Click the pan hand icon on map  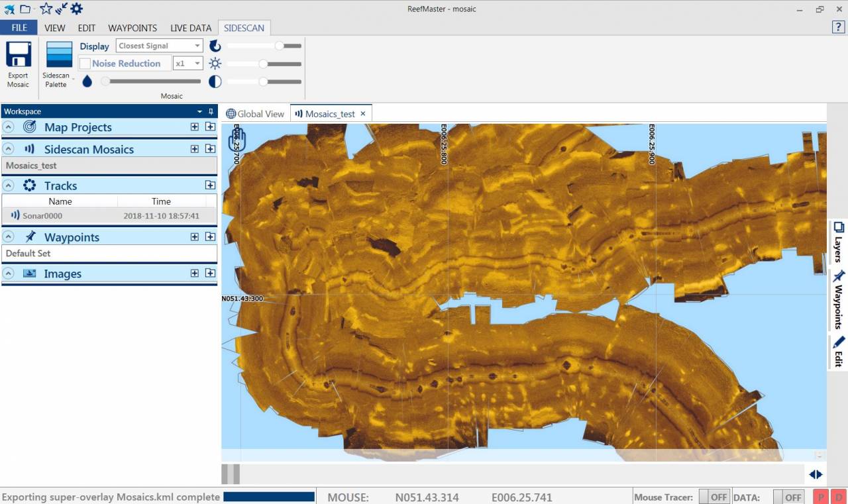click(237, 140)
